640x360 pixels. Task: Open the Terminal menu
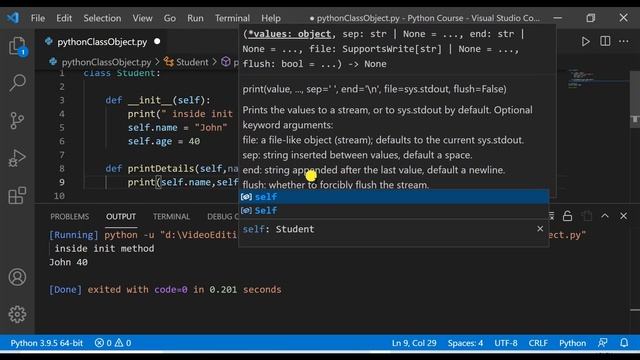(232, 18)
